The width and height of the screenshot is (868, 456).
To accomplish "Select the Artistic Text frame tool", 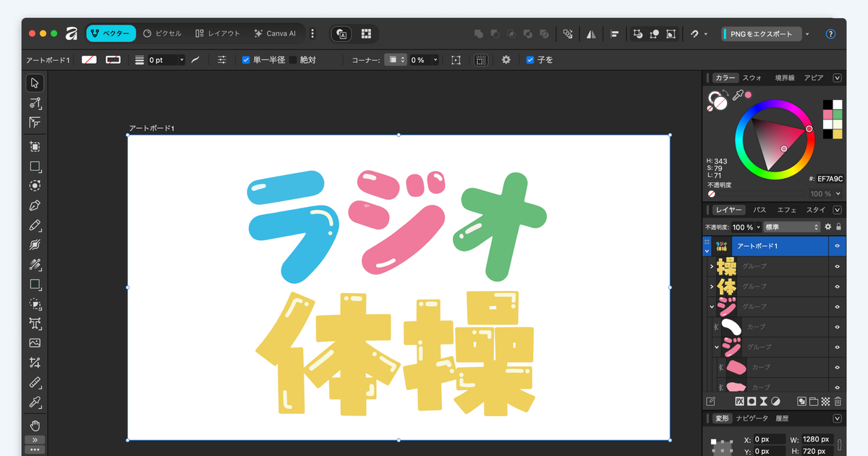I will point(35,324).
